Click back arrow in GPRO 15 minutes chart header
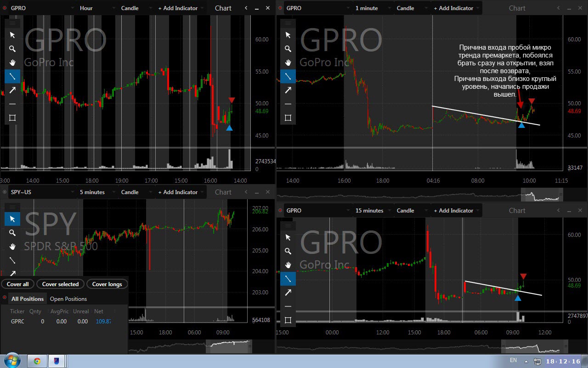The width and height of the screenshot is (588, 368). coord(559,211)
